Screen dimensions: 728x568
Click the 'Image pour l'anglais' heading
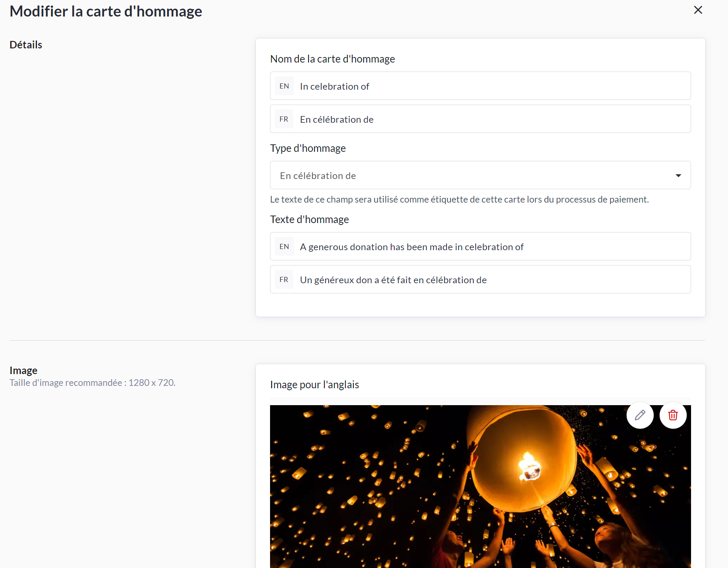(314, 385)
